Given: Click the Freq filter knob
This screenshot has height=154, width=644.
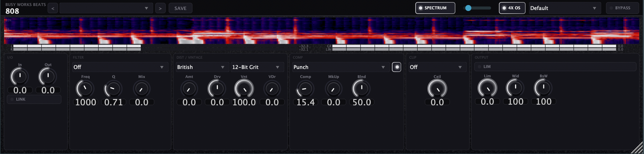Looking at the screenshot, I should pos(85,89).
